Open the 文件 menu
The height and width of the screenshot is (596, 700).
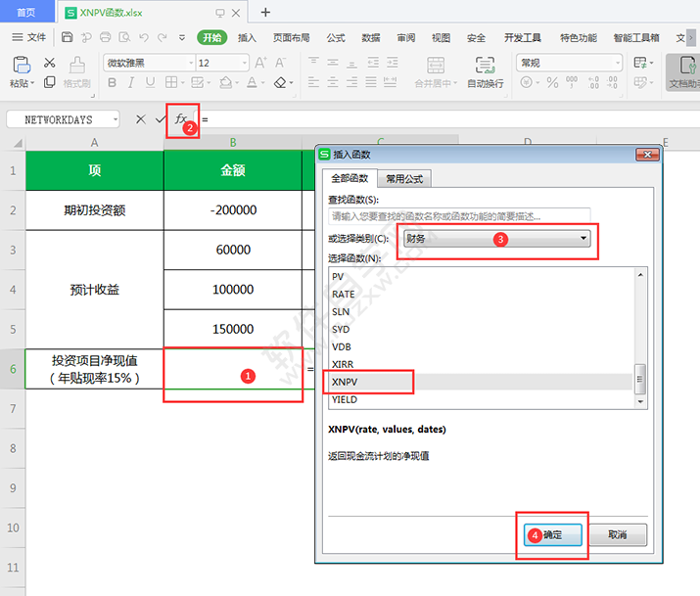click(x=29, y=37)
